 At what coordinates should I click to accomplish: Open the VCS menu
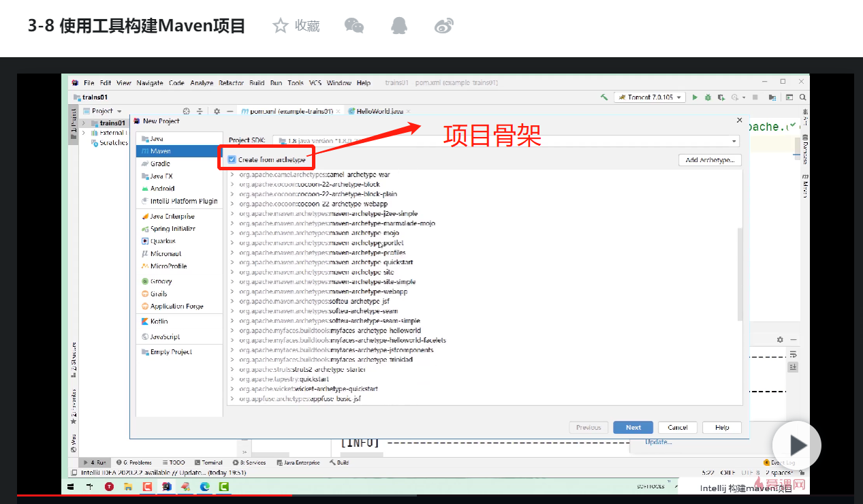pos(315,83)
